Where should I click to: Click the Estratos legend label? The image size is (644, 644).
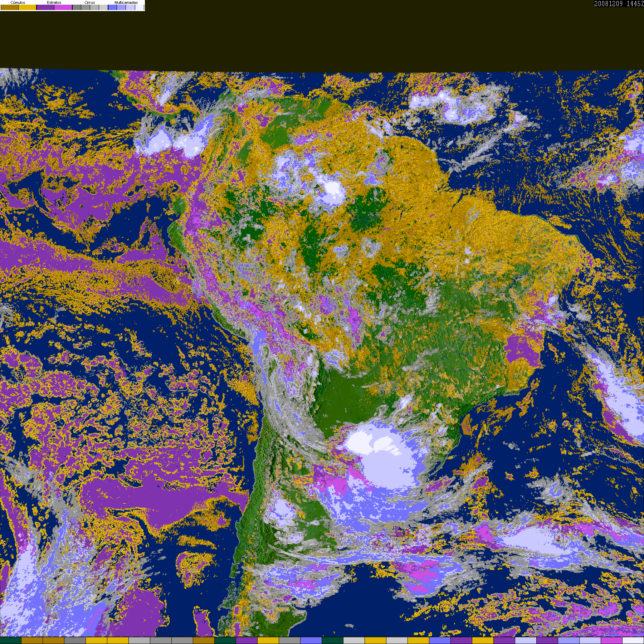[54, 3]
